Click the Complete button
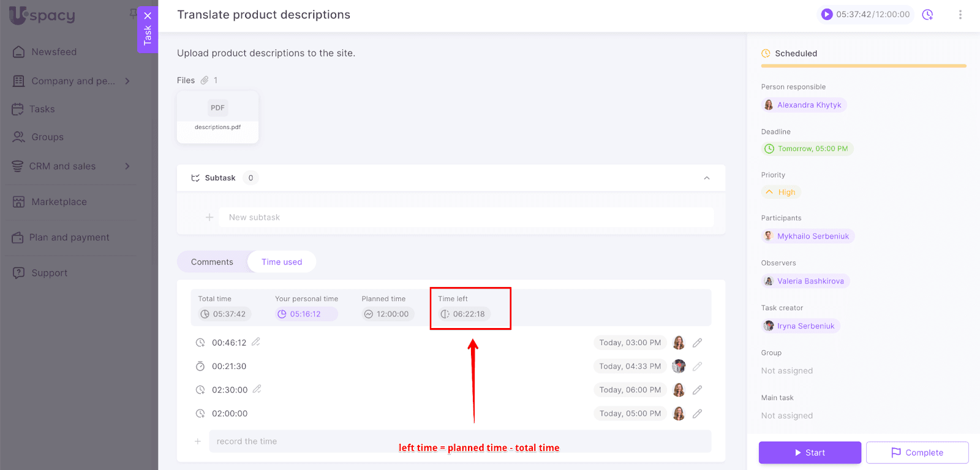 918,453
